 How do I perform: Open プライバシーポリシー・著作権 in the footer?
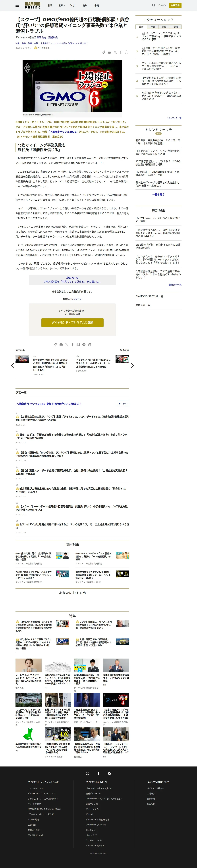pos(41,814)
